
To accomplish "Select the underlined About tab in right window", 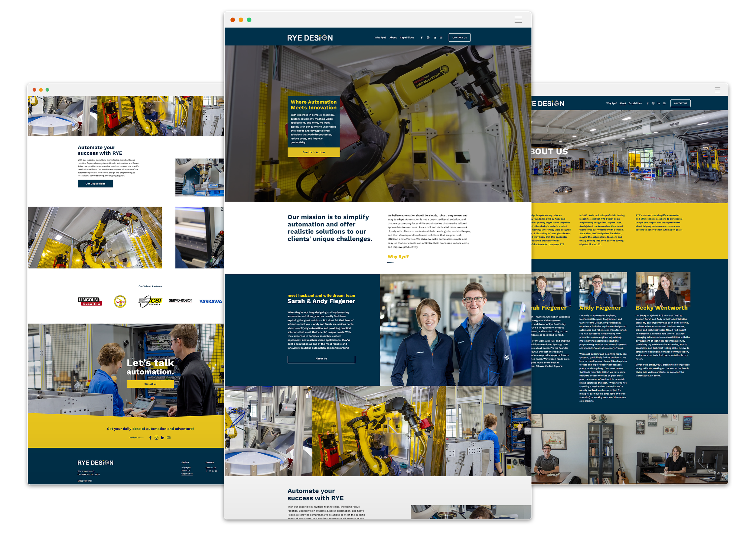I will [x=623, y=103].
